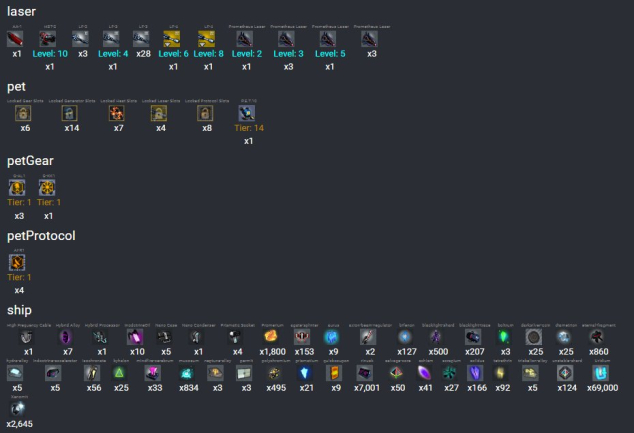This screenshot has height=433, width=634.
Task: Click the first red laser icon x1
Action: (x=16, y=39)
